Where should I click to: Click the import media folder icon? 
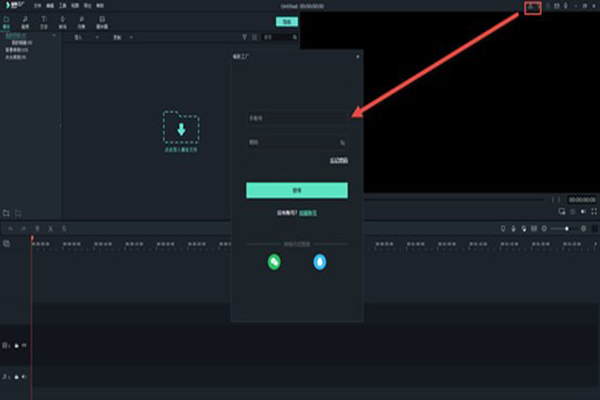(x=181, y=129)
